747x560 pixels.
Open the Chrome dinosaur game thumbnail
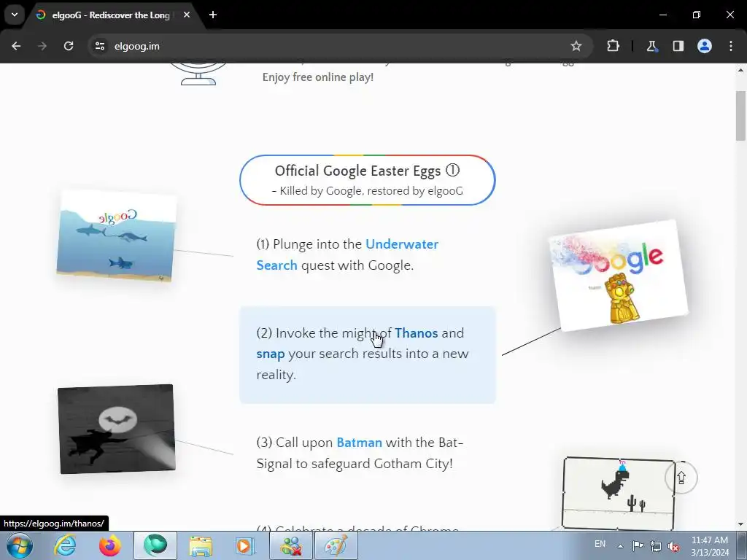(x=619, y=494)
